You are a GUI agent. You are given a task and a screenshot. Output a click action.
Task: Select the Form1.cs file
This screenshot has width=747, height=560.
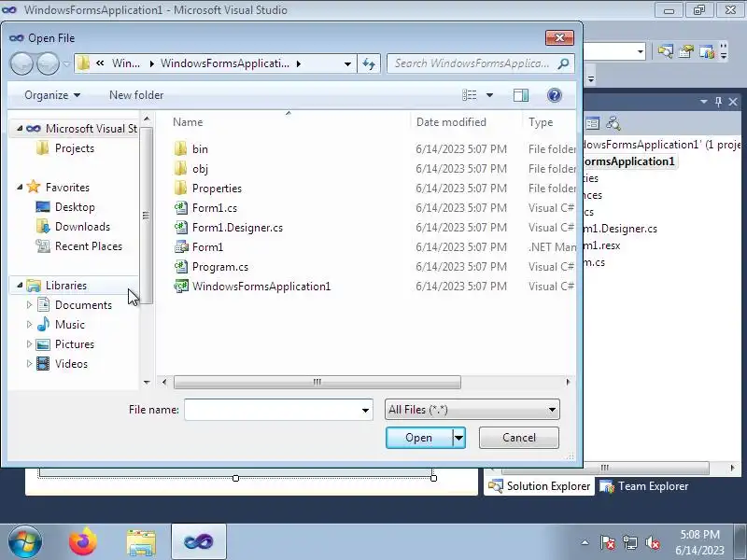coord(215,207)
